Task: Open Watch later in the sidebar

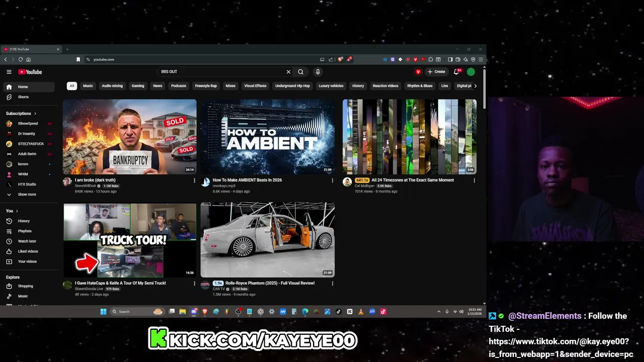Action: click(29, 241)
